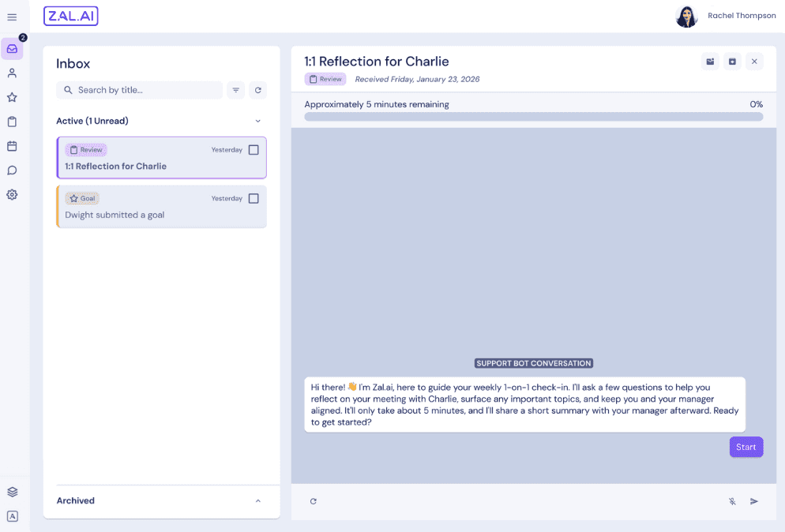The width and height of the screenshot is (785, 532).
Task: Toggle the muted microphone icon
Action: coord(732,501)
